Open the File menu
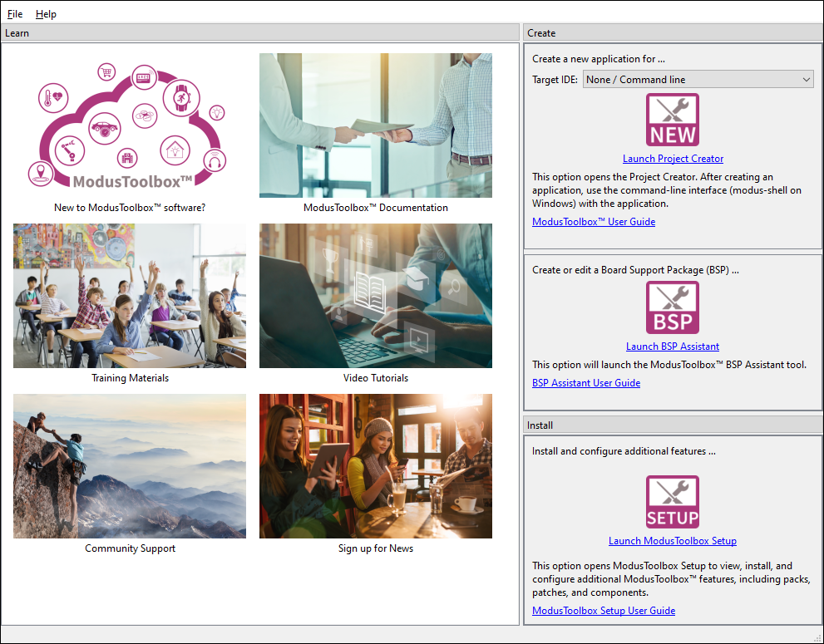Image resolution: width=824 pixels, height=644 pixels. pyautogui.click(x=15, y=14)
